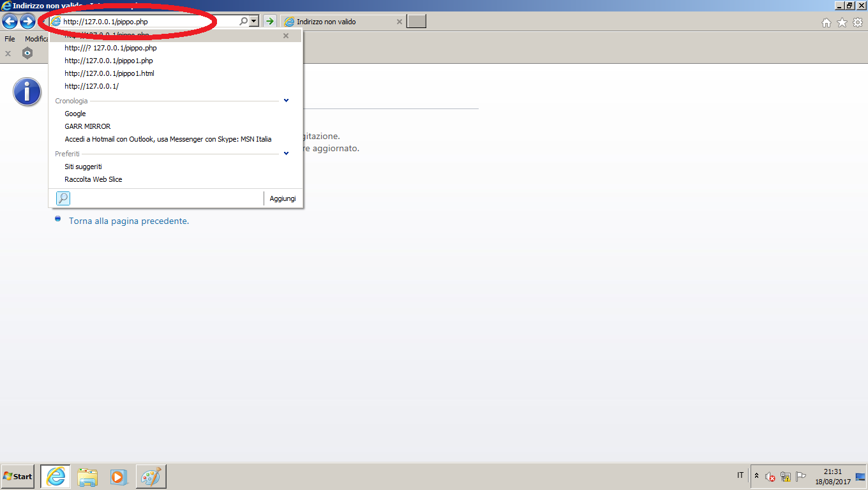Click the green Go arrow button
Viewport: 868px width, 490px height.
coord(270,22)
